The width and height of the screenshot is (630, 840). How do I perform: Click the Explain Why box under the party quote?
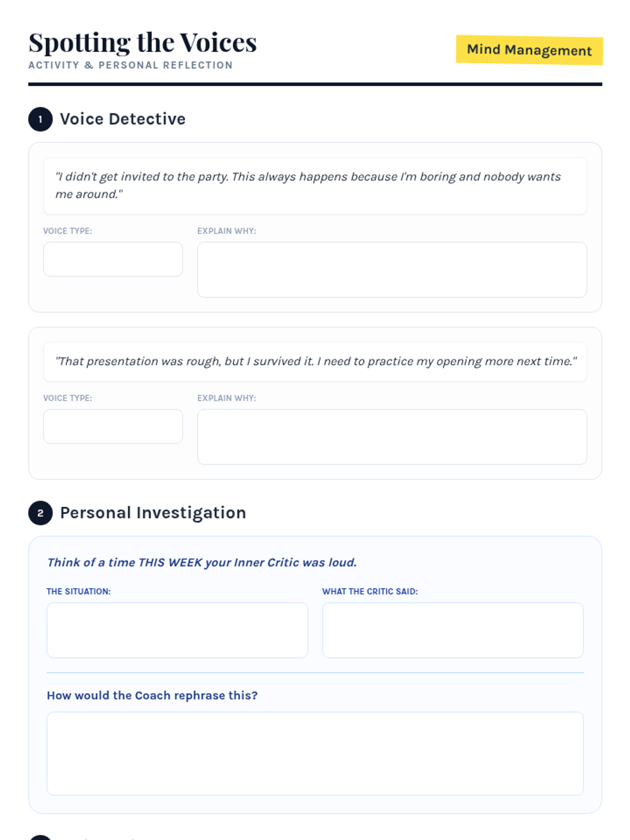[392, 270]
